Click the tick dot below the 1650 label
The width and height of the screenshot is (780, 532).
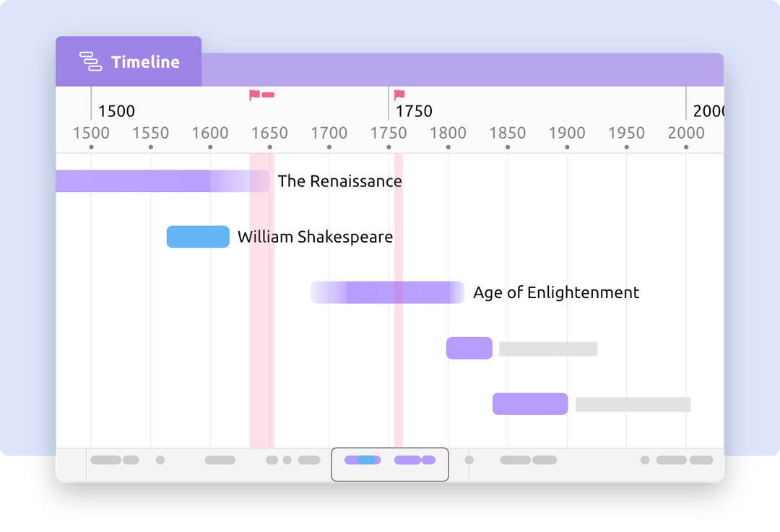[269, 146]
